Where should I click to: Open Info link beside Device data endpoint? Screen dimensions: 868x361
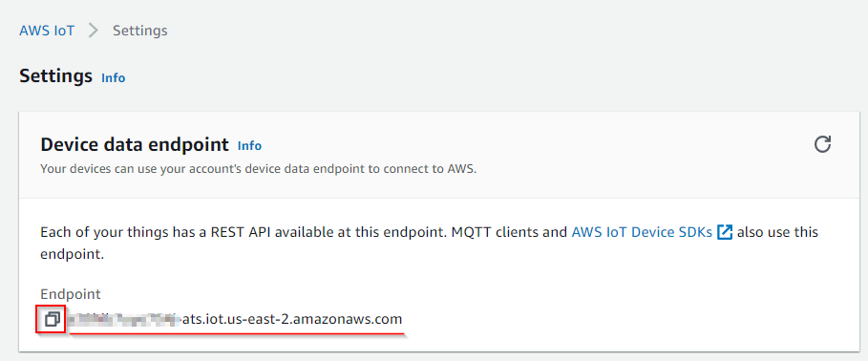249,145
